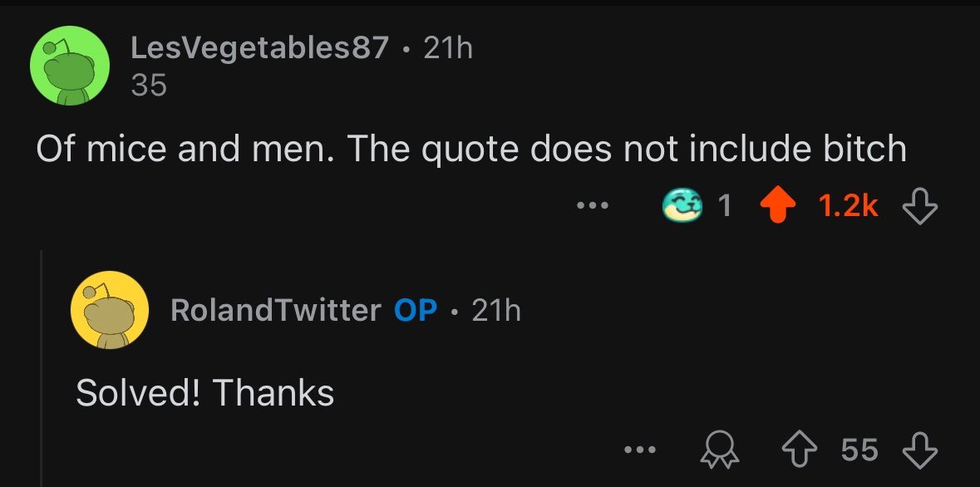Open more options for LesVegetables87's comment

(x=595, y=205)
